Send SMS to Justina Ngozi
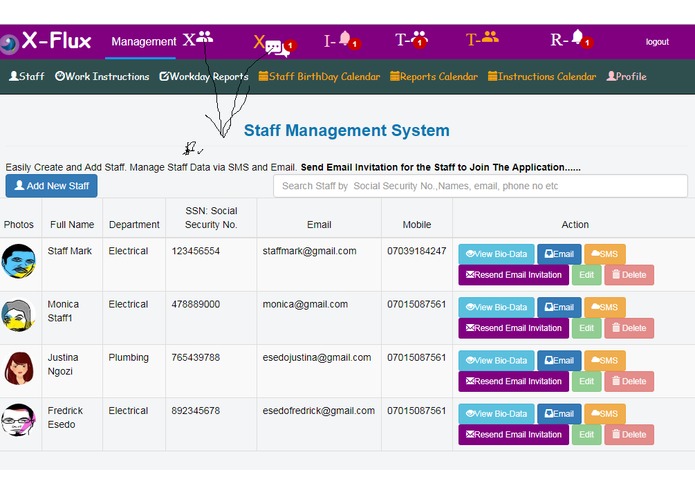695x494 pixels. coord(605,360)
